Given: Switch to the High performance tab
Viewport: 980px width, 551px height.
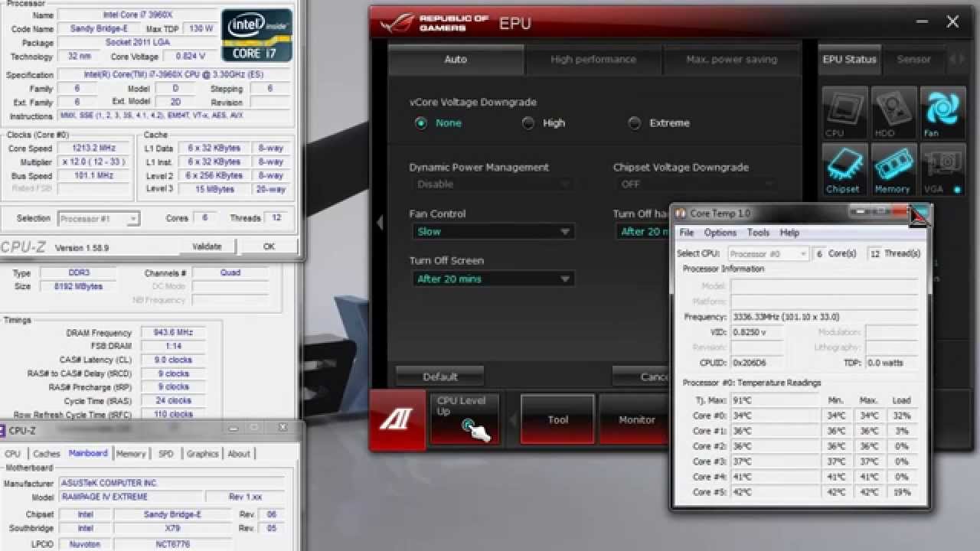Looking at the screenshot, I should 593,60.
